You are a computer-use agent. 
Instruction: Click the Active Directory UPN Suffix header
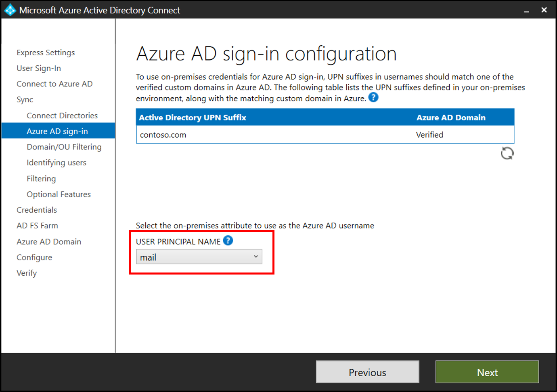[x=193, y=117]
